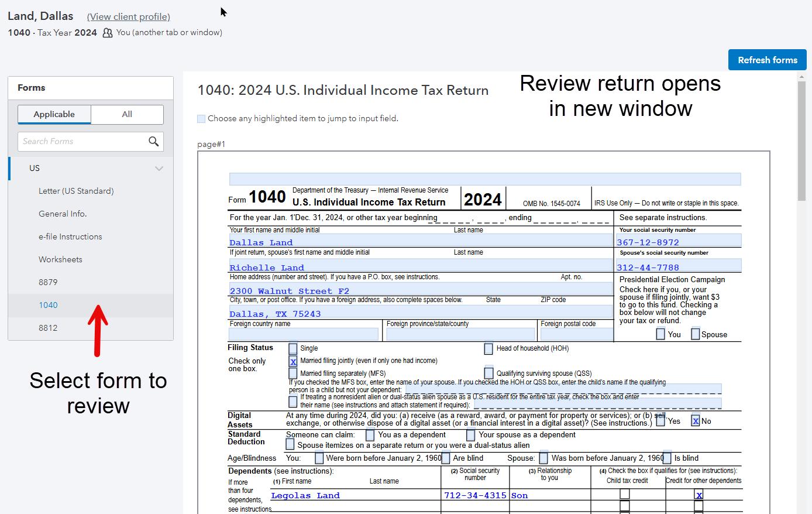This screenshot has width=812, height=514.
Task: Check You as a dependent box
Action: (x=370, y=435)
